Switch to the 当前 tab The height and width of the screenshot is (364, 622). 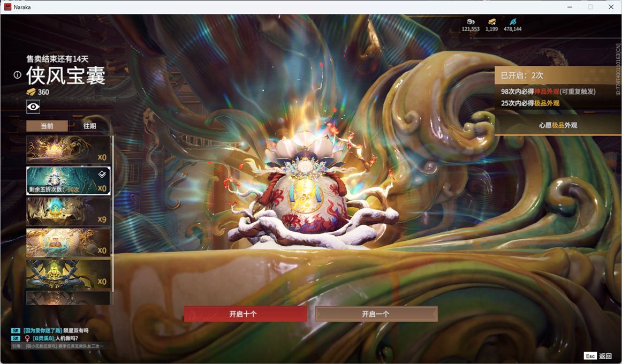[47, 126]
